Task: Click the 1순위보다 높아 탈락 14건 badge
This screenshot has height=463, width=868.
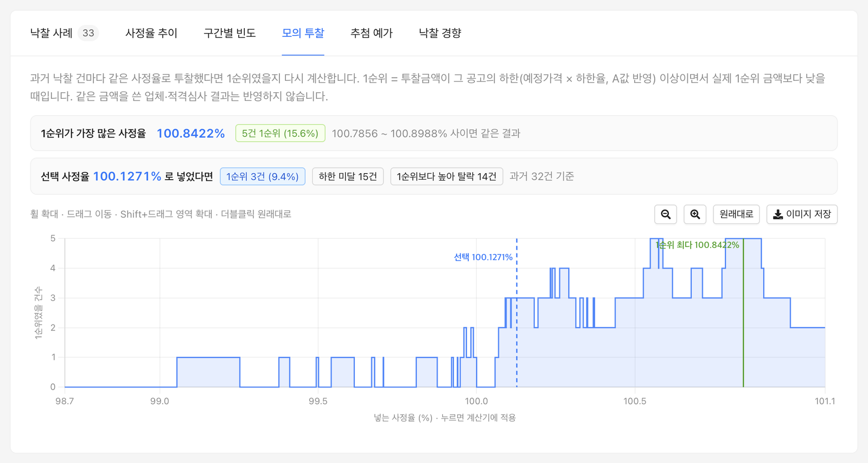Action: (x=446, y=176)
